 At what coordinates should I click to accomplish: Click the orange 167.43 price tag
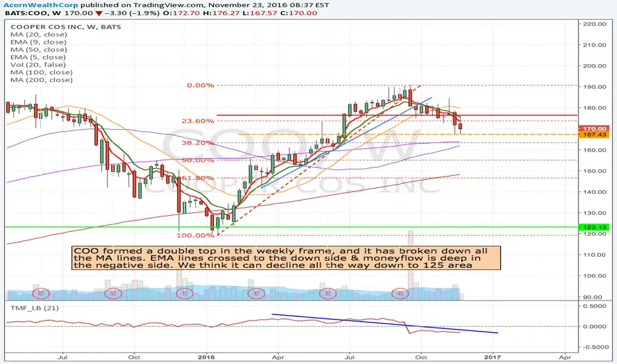(594, 134)
